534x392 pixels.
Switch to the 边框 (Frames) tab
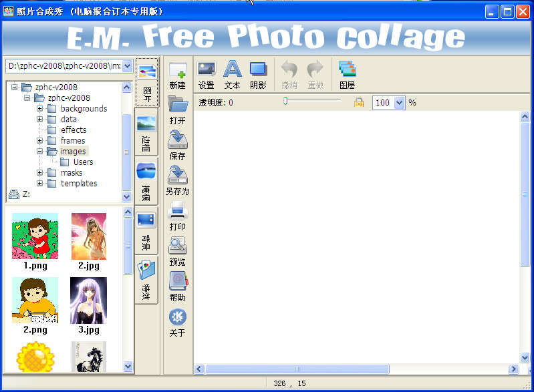[146, 132]
